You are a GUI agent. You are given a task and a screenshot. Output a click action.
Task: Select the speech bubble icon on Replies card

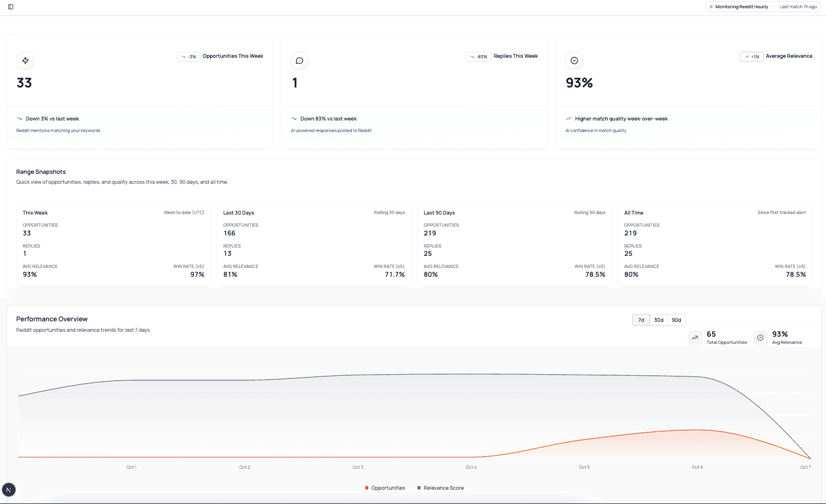point(299,61)
